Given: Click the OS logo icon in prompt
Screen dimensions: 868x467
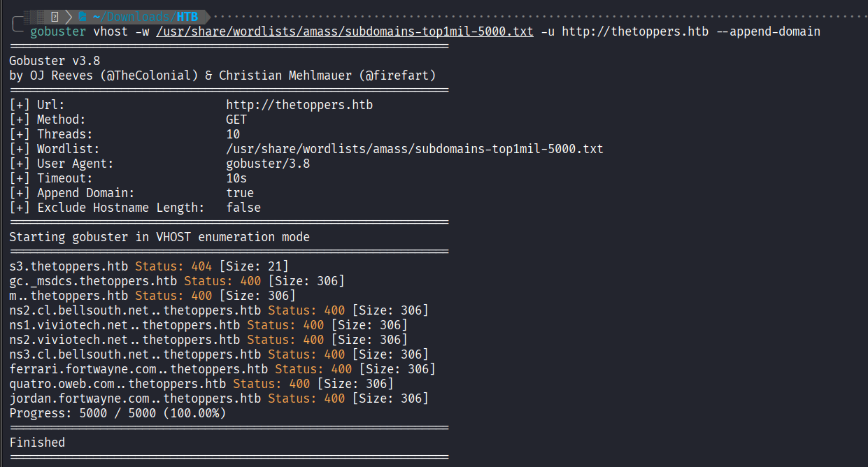Looking at the screenshot, I should click(x=55, y=17).
